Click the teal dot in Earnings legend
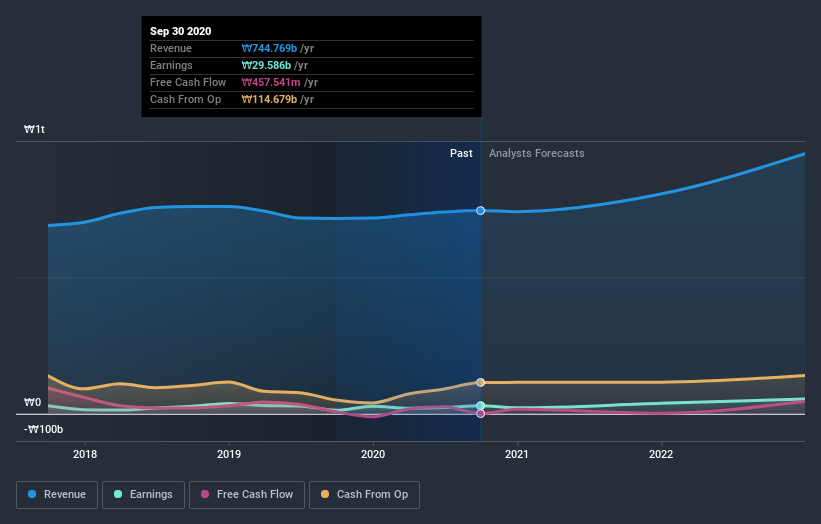 [x=118, y=494]
